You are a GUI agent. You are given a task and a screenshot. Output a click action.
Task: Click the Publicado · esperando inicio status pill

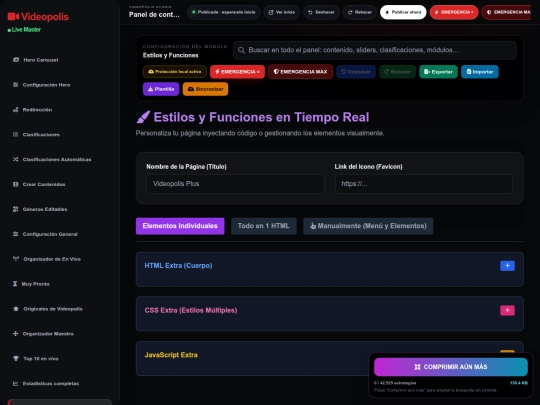(224, 12)
